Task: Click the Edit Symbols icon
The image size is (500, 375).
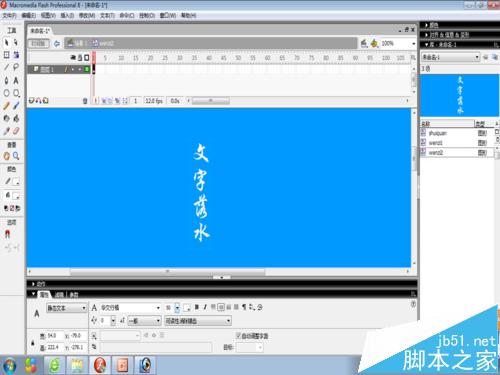Action: point(375,43)
